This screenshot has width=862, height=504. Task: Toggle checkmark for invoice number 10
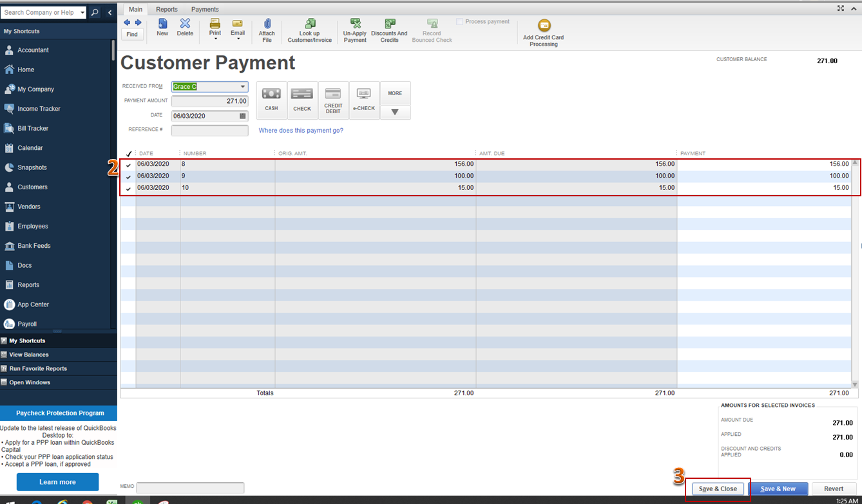128,189
